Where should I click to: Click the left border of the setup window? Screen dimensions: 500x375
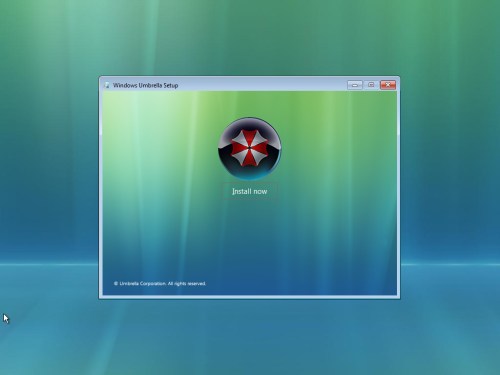100,187
